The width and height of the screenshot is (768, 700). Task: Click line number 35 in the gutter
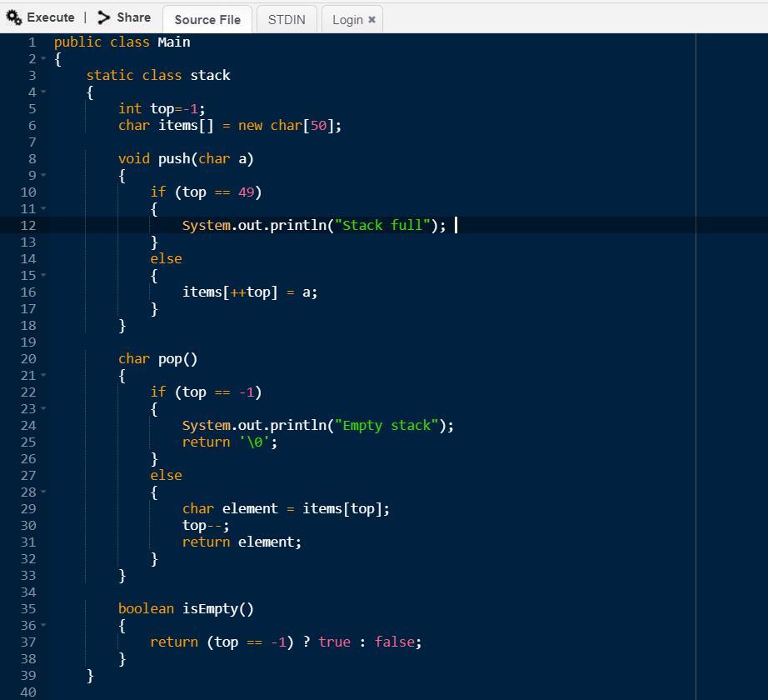coord(28,608)
